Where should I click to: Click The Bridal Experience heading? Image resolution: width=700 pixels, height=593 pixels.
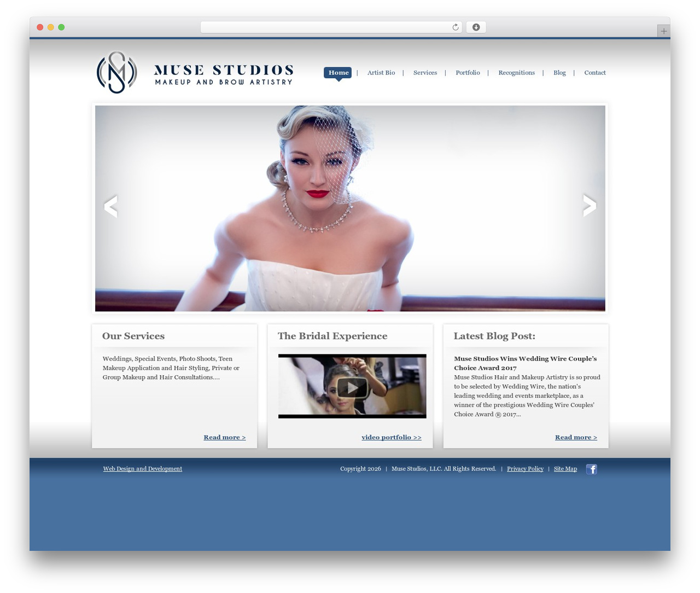[332, 336]
